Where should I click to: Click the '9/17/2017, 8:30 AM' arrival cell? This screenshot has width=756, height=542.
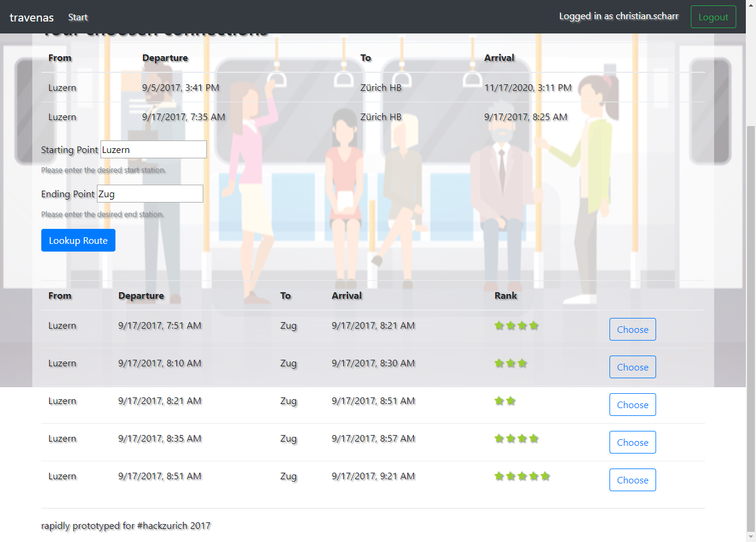point(373,363)
